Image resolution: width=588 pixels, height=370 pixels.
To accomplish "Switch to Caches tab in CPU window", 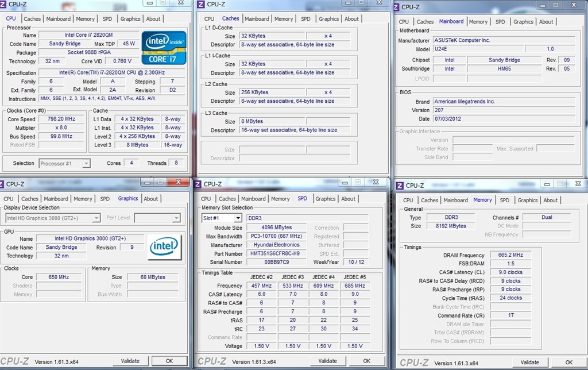I will (x=32, y=19).
